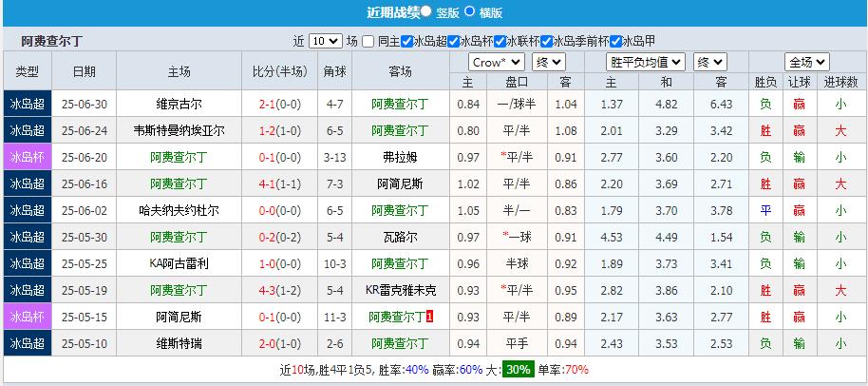
Task: Open the KR雷克雅未克 team link
Action: 401,289
